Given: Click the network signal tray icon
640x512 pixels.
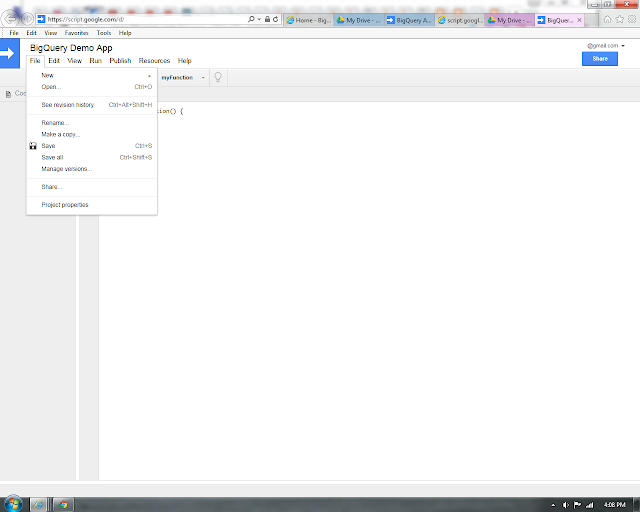Looking at the screenshot, I should tap(589, 505).
